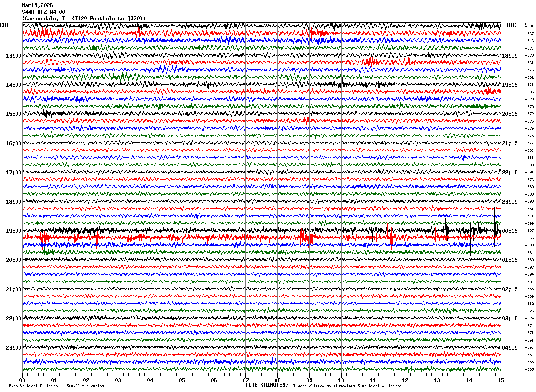Click minute tick label "14" on time axis

pos(469,380)
